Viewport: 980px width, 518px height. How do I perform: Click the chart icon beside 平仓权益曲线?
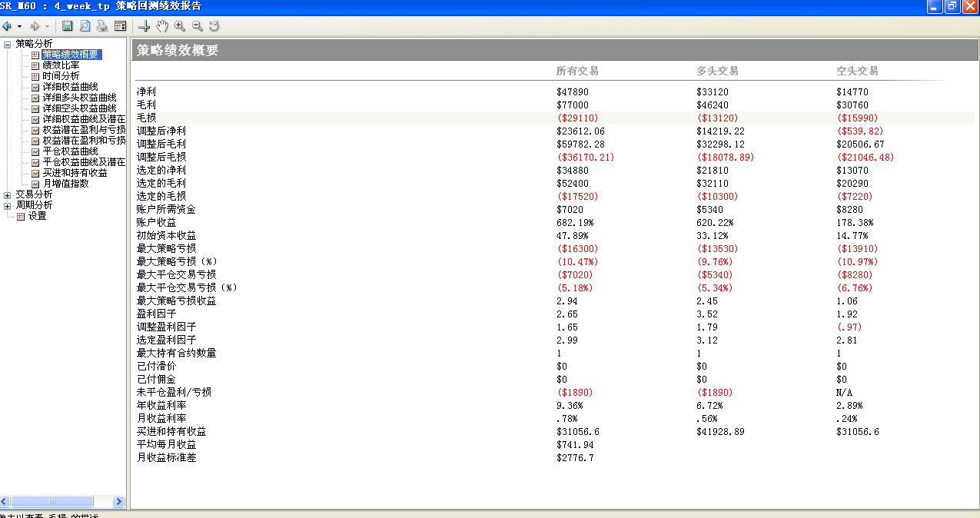tap(35, 151)
